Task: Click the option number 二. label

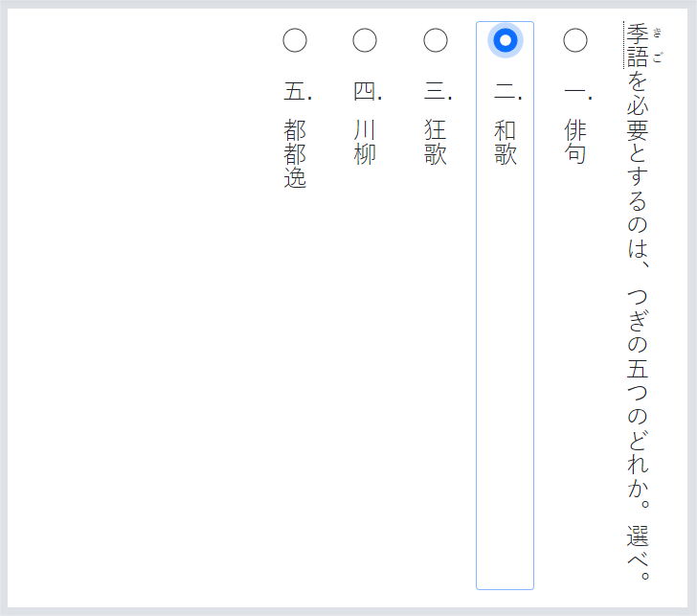Action: (x=507, y=93)
